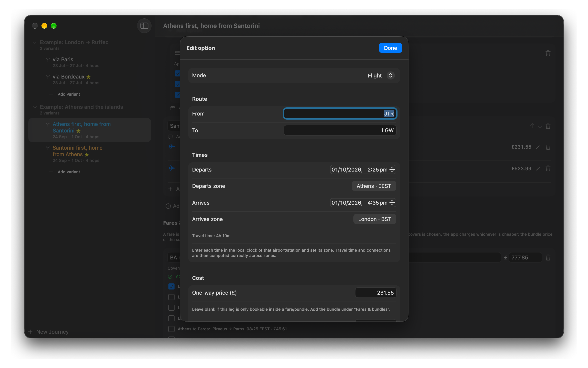Image resolution: width=588 pixels, height=368 pixels.
Task: Collapse Example: Athens and the islands journey
Action: pyautogui.click(x=35, y=107)
